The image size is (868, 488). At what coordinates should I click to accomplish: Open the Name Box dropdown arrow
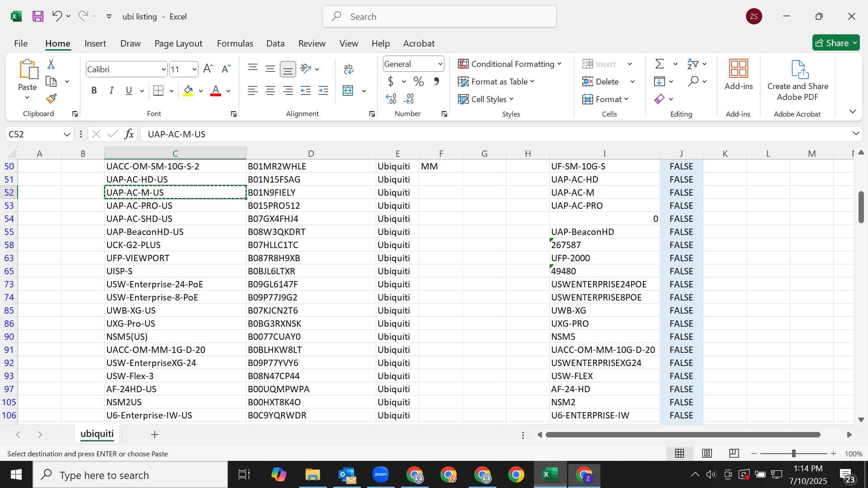point(67,134)
